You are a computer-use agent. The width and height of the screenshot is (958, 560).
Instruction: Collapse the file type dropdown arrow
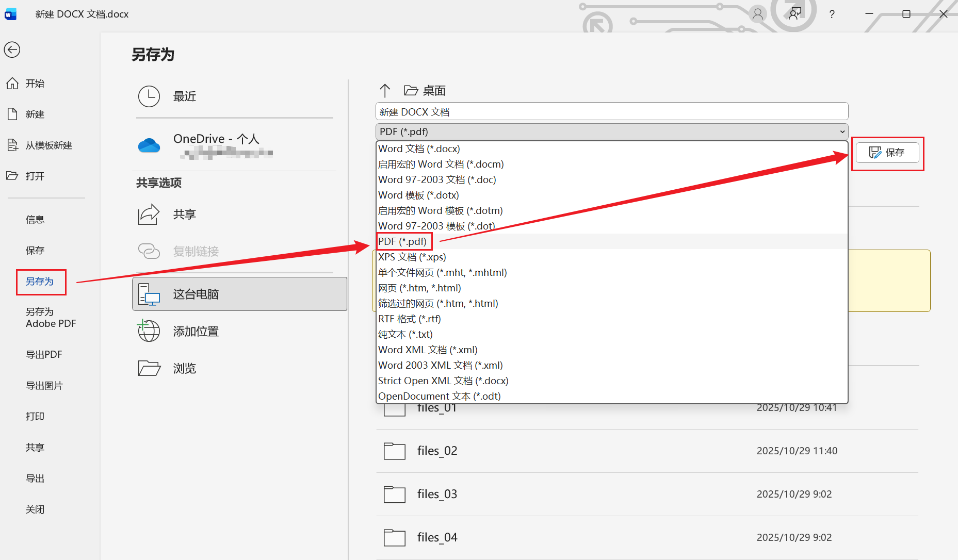click(842, 131)
